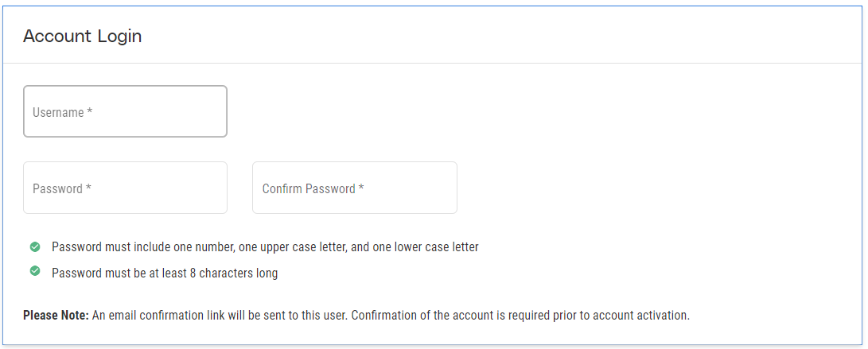Viewport: 868px width, 349px height.
Task: Click the 8 characters long requirement text
Action: pos(165,273)
